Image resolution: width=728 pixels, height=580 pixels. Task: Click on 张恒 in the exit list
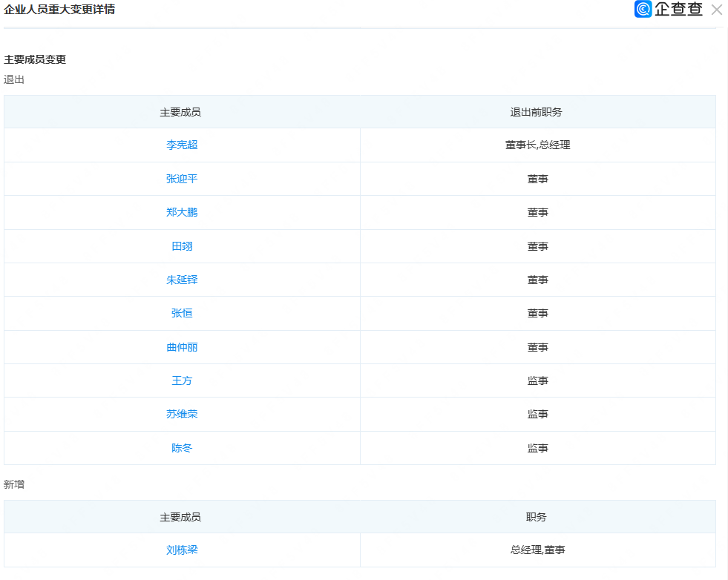pos(182,313)
